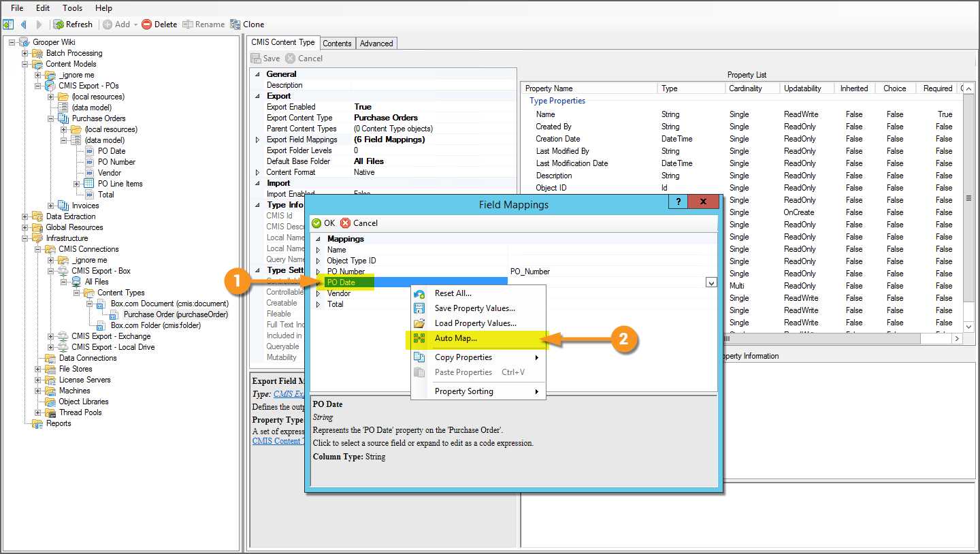Expand the Batch Processing tree node
This screenshot has width=980, height=554.
tap(25, 53)
